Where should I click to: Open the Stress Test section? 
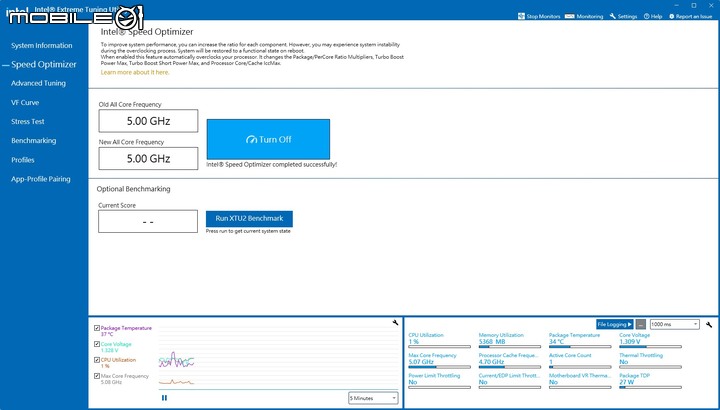pos(28,122)
